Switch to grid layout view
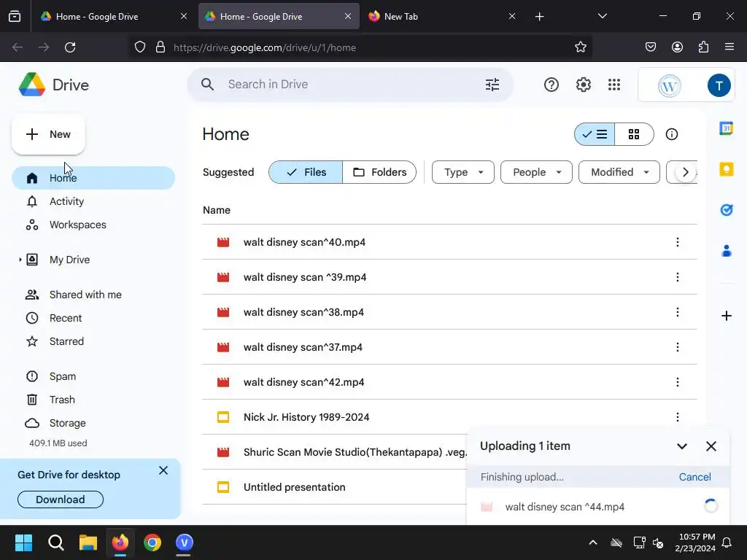Image resolution: width=747 pixels, height=560 pixels. [x=634, y=134]
